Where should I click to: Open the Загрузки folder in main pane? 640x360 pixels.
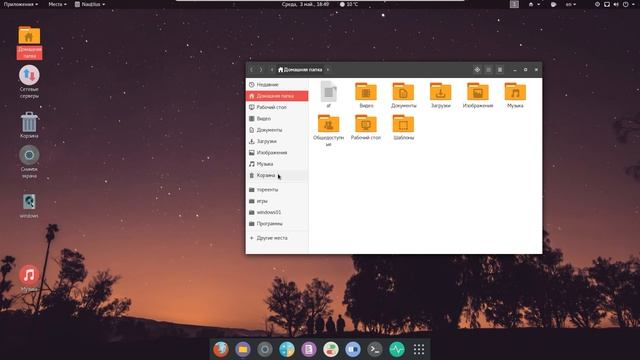click(440, 96)
